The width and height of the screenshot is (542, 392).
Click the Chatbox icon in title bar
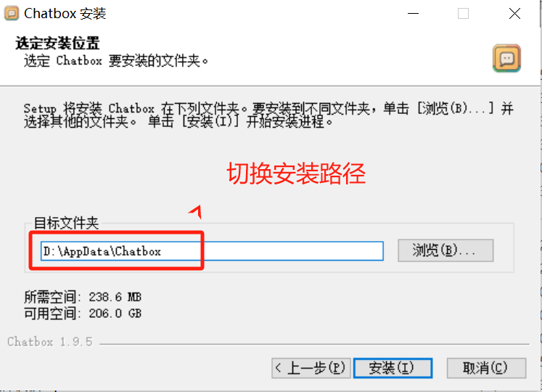tap(12, 14)
